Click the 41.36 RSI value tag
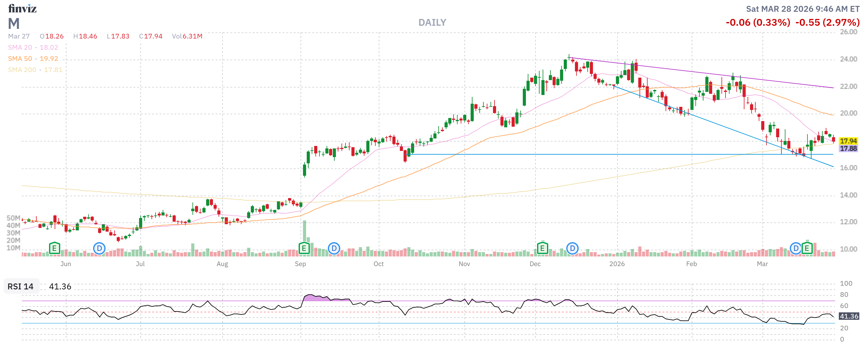This screenshot has width=868, height=349. [x=848, y=316]
